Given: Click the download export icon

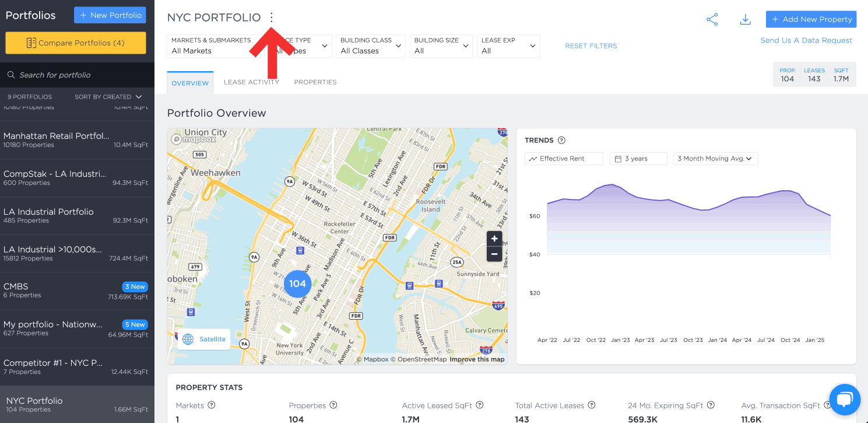Looking at the screenshot, I should tap(745, 19).
